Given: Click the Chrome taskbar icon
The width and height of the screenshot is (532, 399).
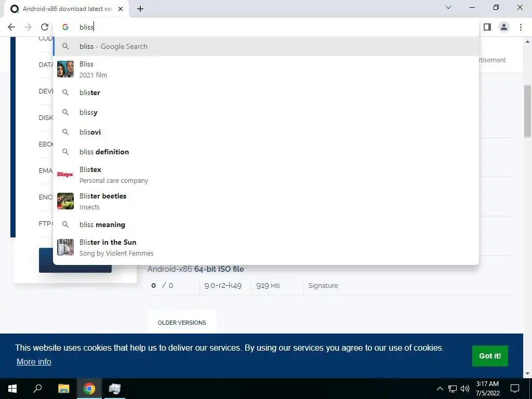Looking at the screenshot, I should pos(89,389).
